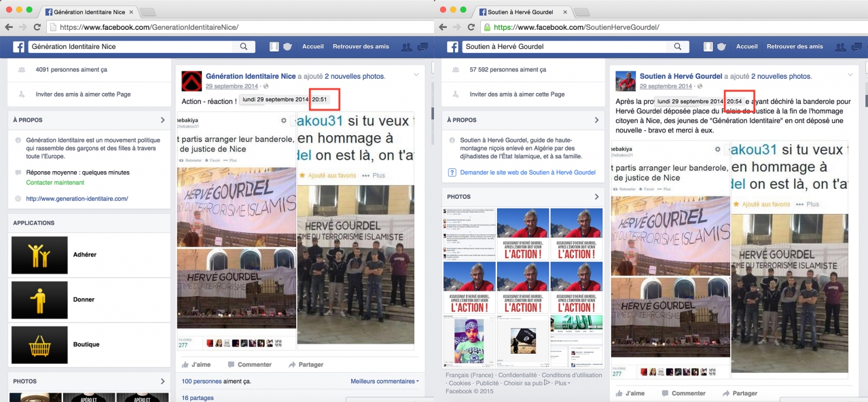Click the globe privacy icon on the left post
Image resolution: width=868 pixels, height=402 pixels.
click(266, 86)
